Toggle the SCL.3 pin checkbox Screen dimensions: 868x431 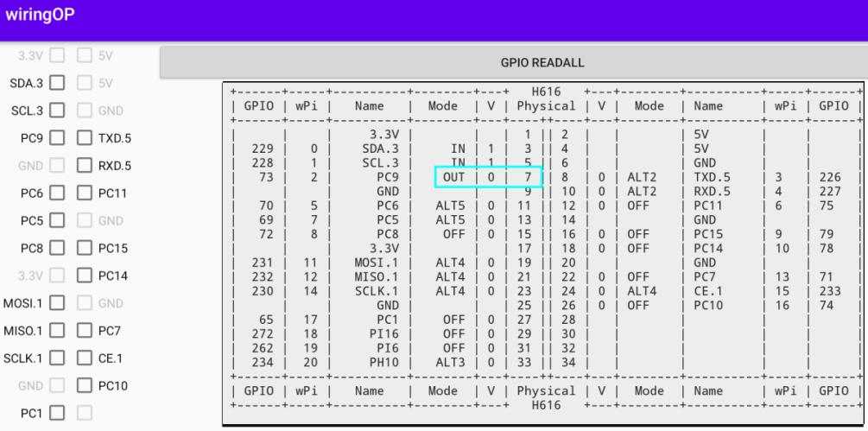point(57,111)
